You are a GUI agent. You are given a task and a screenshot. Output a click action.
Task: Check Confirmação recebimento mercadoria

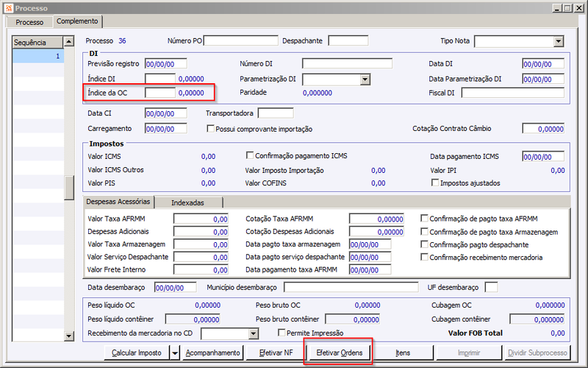pyautogui.click(x=425, y=257)
